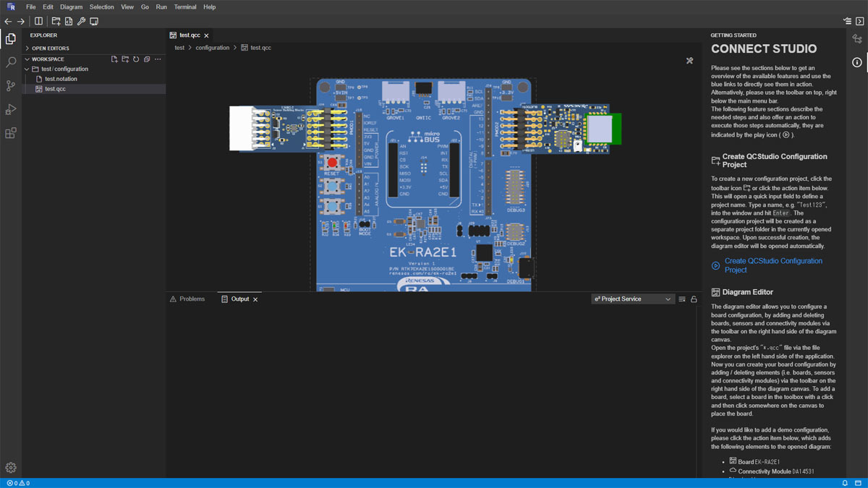The width and height of the screenshot is (868, 488).
Task: Open the Selection menu
Action: click(102, 7)
